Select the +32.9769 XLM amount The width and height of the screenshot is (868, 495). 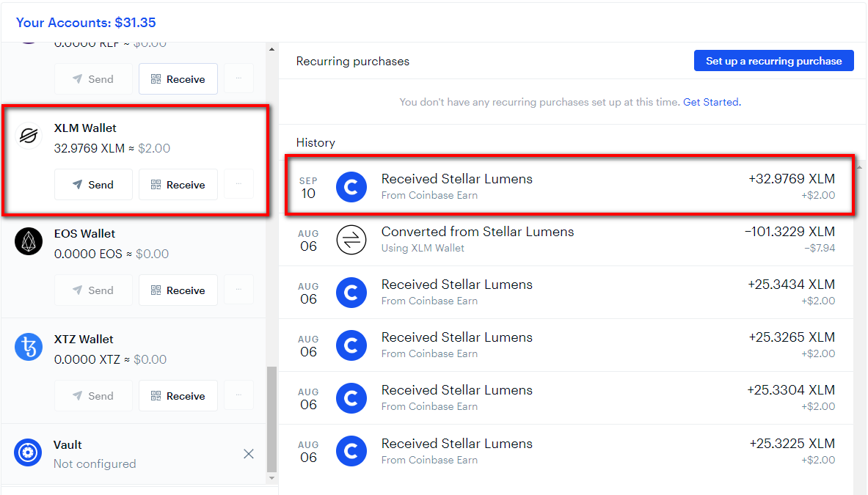pos(792,179)
